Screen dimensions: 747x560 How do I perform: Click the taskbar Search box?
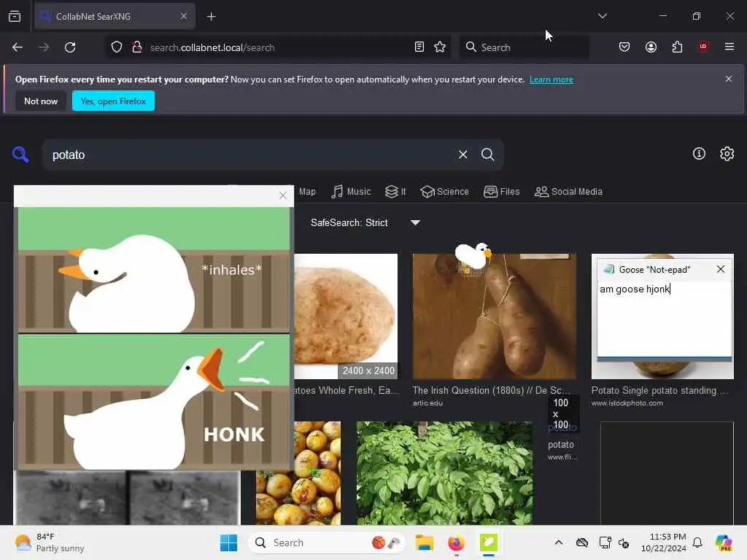[x=327, y=542]
